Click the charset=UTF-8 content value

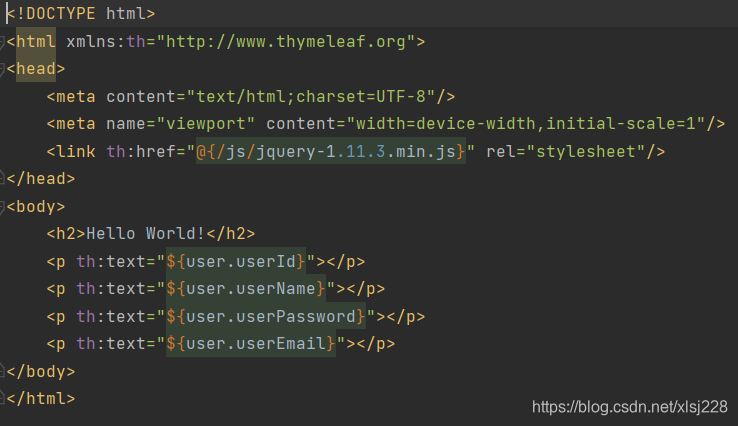click(x=311, y=96)
